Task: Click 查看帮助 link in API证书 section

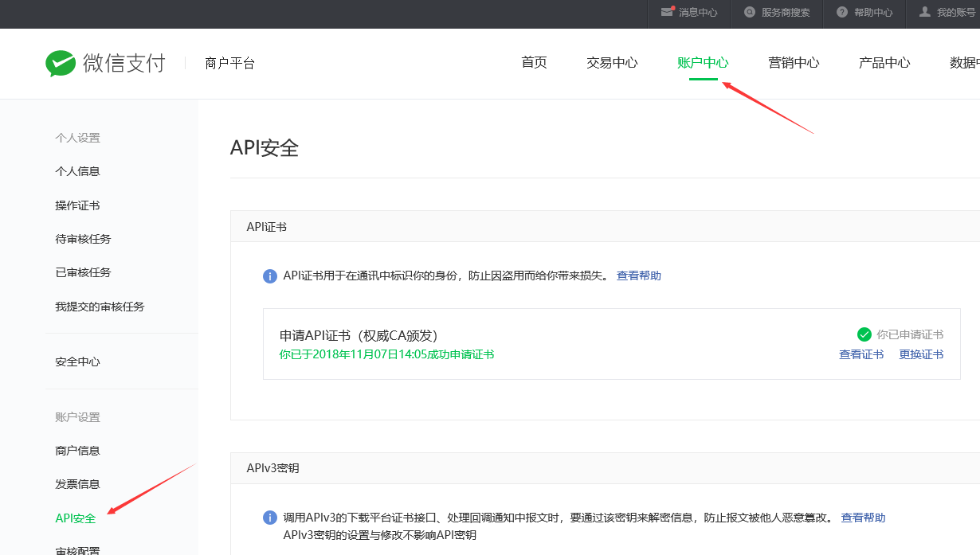Action: click(639, 276)
